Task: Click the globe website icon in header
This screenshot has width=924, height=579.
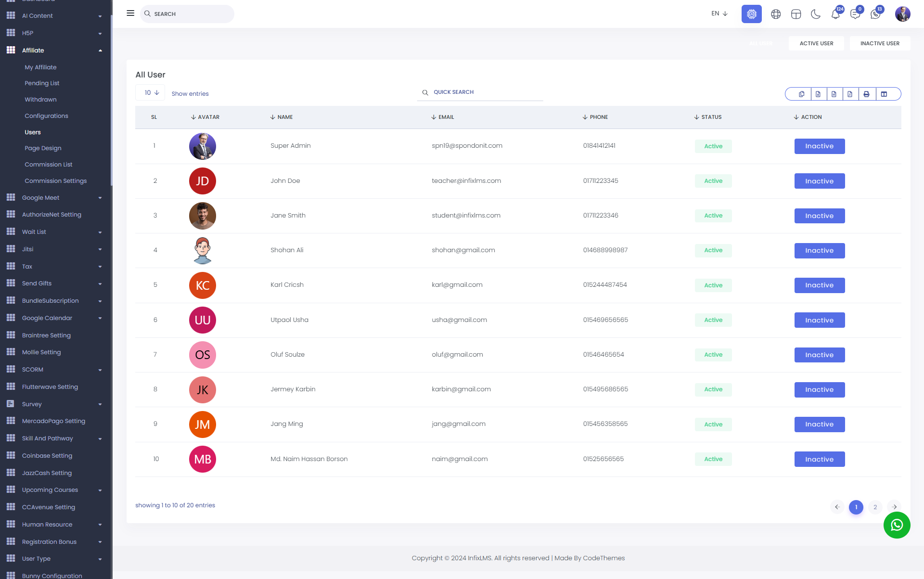Action: click(776, 14)
